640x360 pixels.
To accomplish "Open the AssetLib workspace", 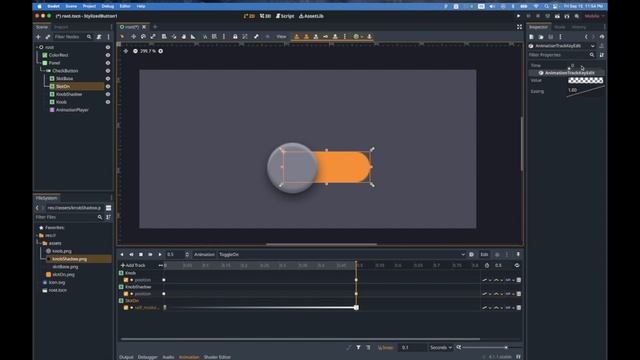I will click(311, 16).
